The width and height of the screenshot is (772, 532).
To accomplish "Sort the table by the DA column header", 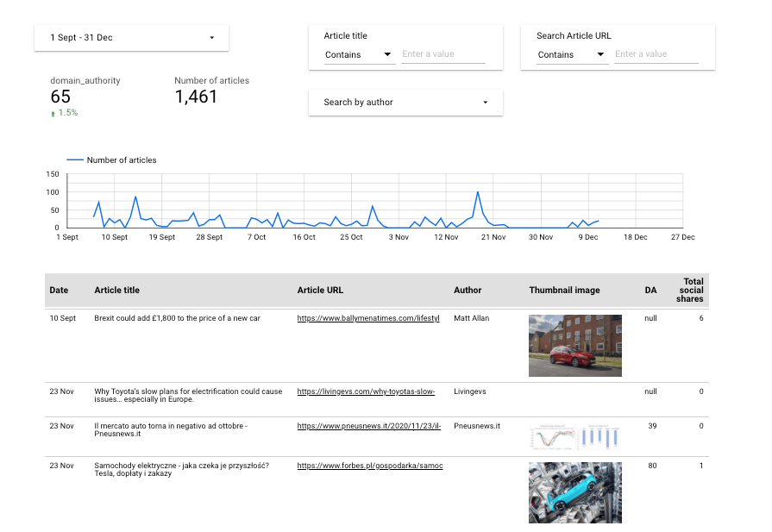I will click(650, 290).
